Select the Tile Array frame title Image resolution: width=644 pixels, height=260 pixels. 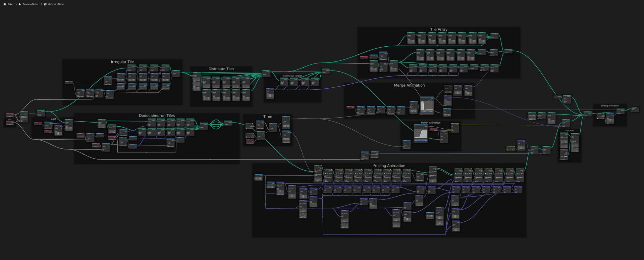coord(439,30)
